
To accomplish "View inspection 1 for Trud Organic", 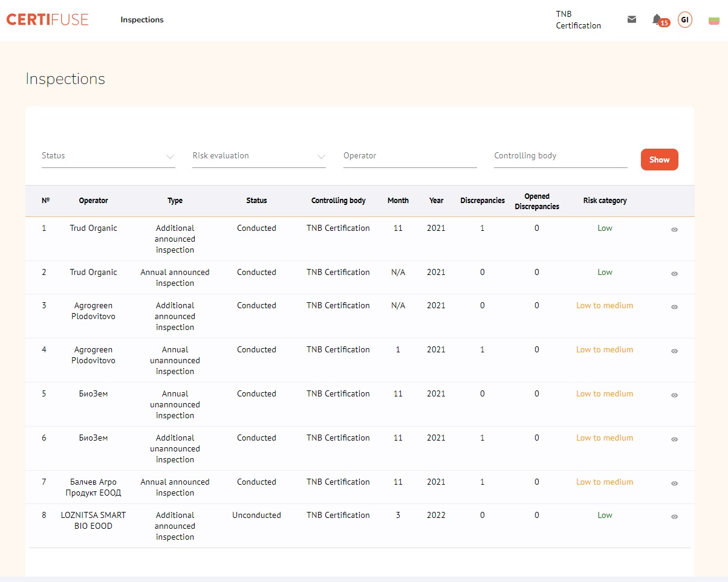I will [674, 230].
